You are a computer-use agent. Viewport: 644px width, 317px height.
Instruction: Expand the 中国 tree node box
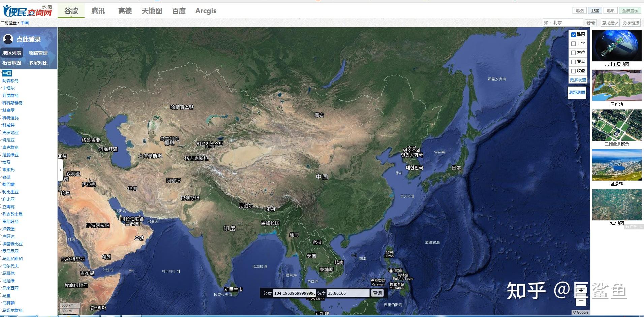(x=1, y=73)
